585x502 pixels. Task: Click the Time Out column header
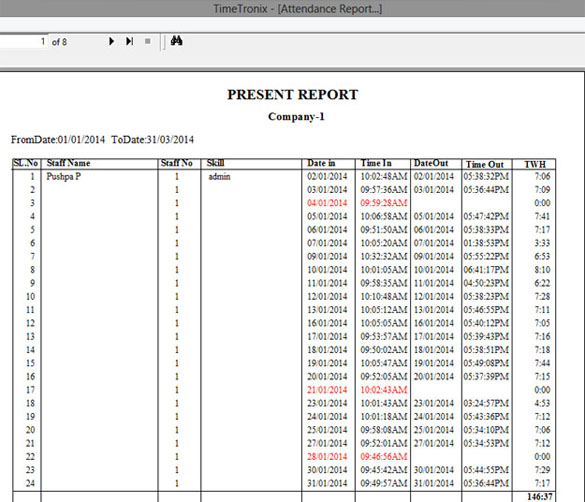point(485,164)
